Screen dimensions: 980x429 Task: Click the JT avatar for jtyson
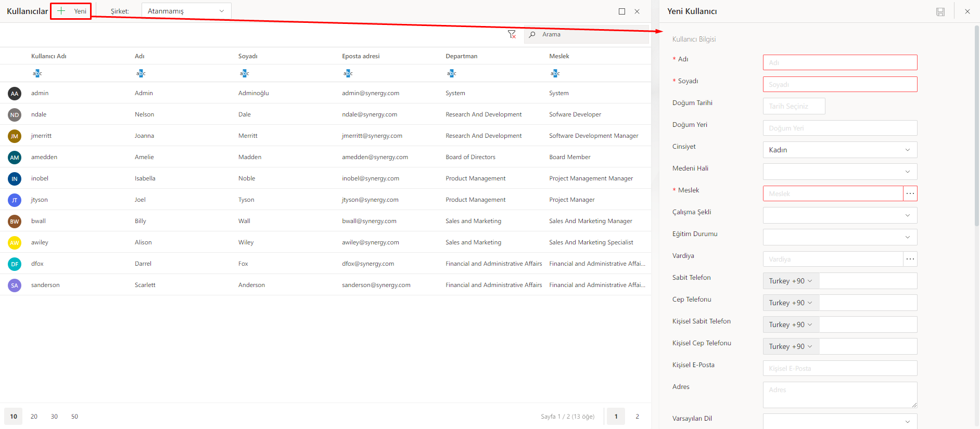(15, 200)
